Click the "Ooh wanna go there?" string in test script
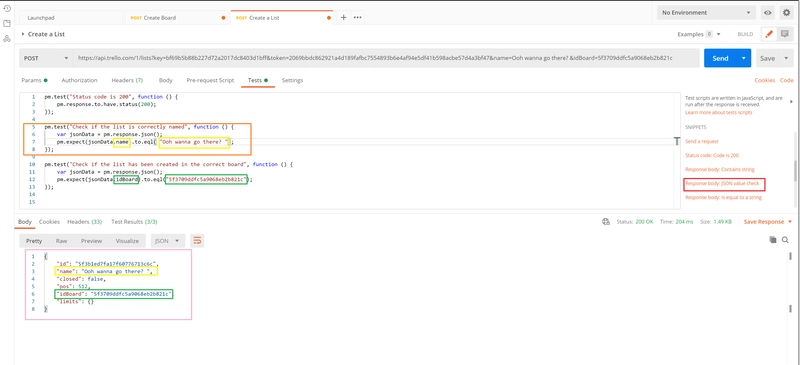Viewport: 800px width, 365px height. point(194,142)
